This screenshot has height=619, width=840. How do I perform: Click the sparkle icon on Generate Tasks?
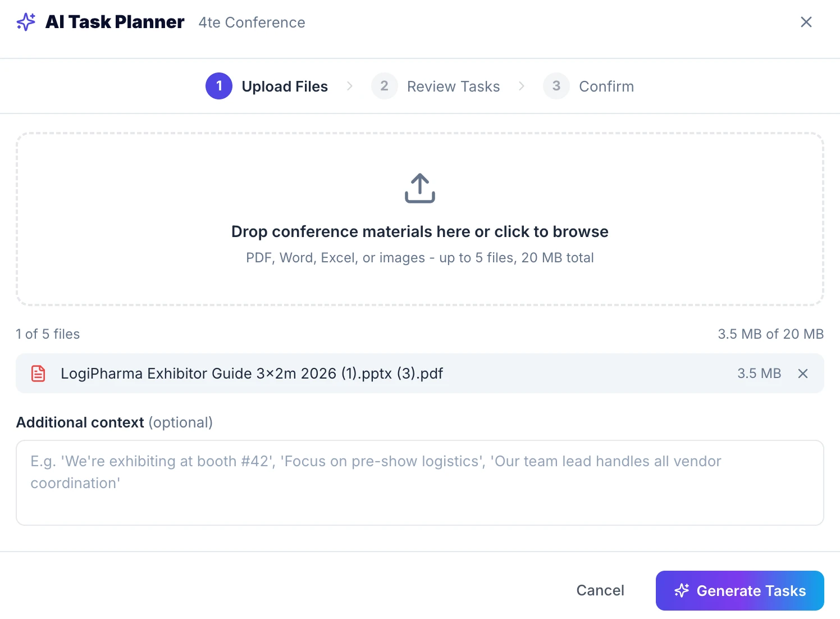click(x=682, y=590)
